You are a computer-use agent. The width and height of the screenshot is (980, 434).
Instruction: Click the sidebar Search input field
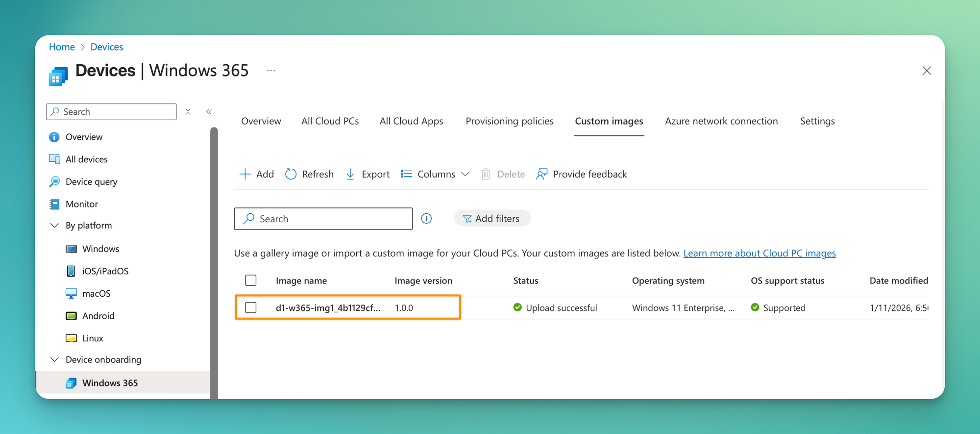[x=111, y=112]
